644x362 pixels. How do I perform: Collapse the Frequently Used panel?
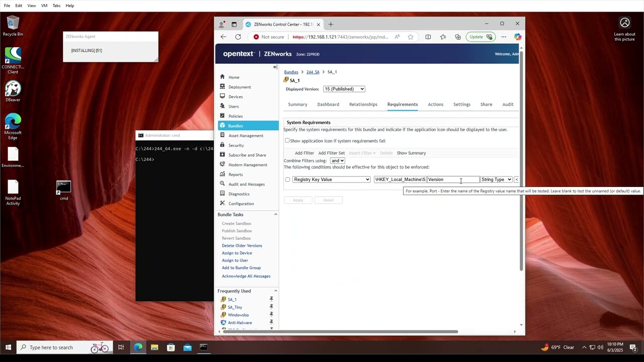[x=275, y=291]
